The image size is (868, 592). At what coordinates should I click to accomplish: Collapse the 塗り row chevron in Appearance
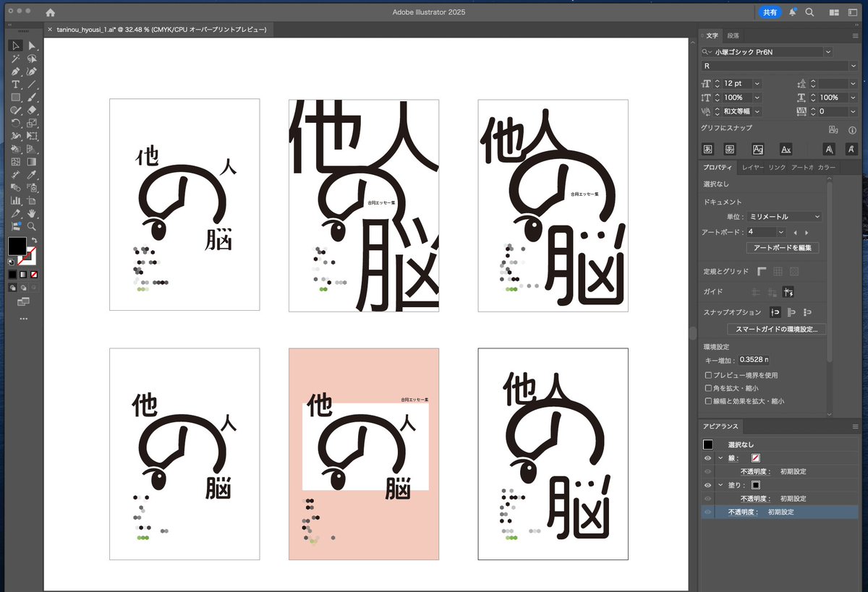pos(720,485)
